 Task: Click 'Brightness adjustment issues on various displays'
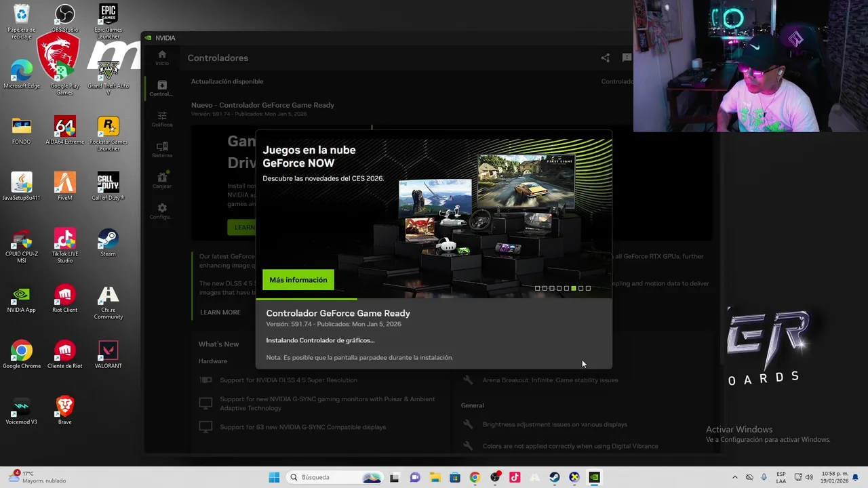(555, 424)
